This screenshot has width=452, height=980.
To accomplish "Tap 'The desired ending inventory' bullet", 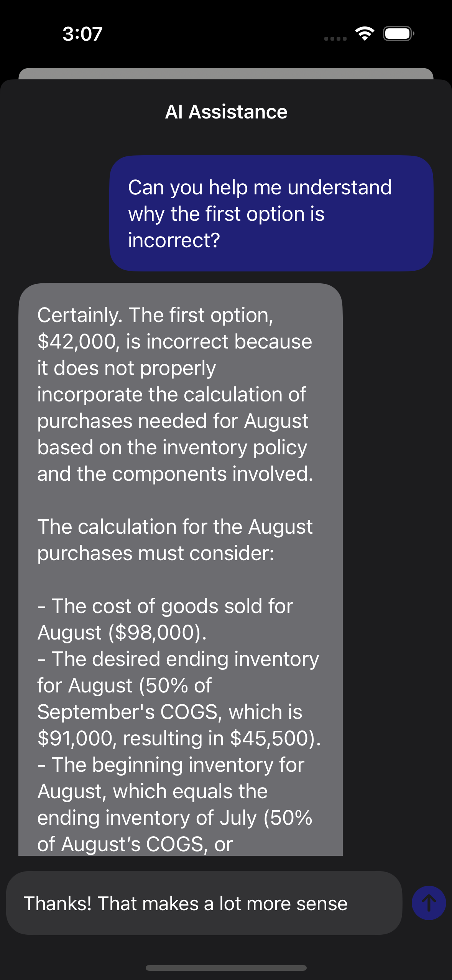I will pos(178,659).
